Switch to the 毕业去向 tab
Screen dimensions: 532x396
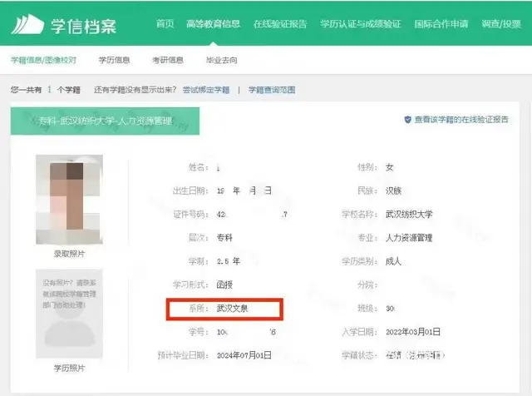(222, 60)
